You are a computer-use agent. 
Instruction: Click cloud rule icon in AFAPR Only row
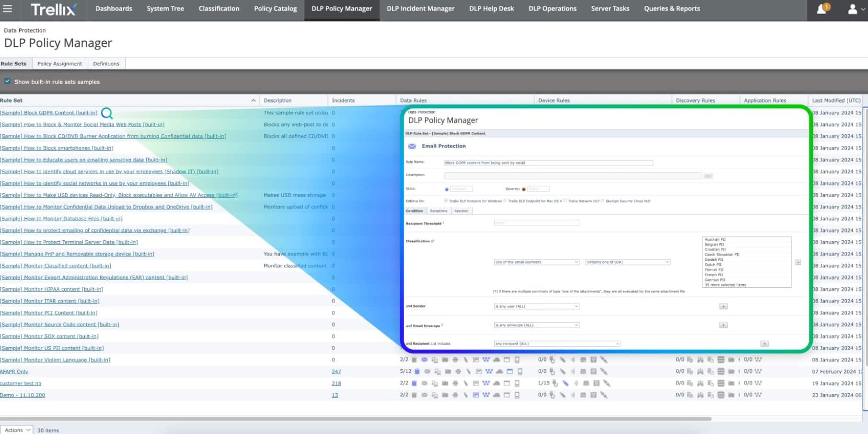pos(499,371)
